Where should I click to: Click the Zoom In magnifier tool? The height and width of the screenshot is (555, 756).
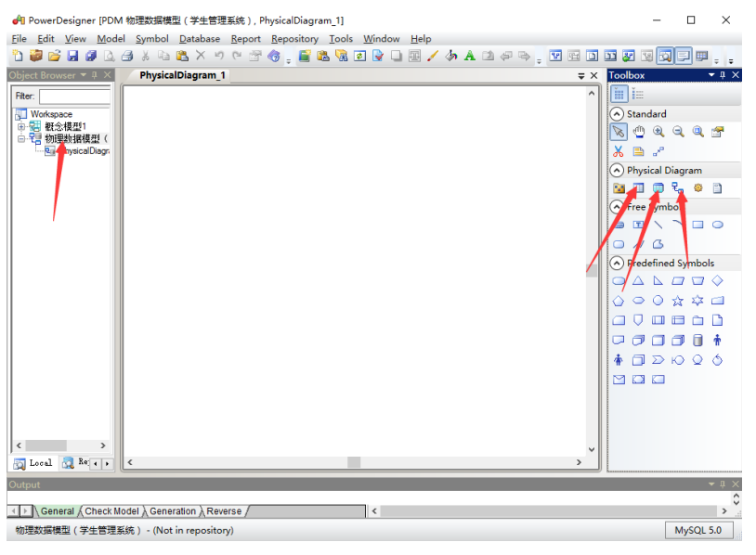coord(658,132)
